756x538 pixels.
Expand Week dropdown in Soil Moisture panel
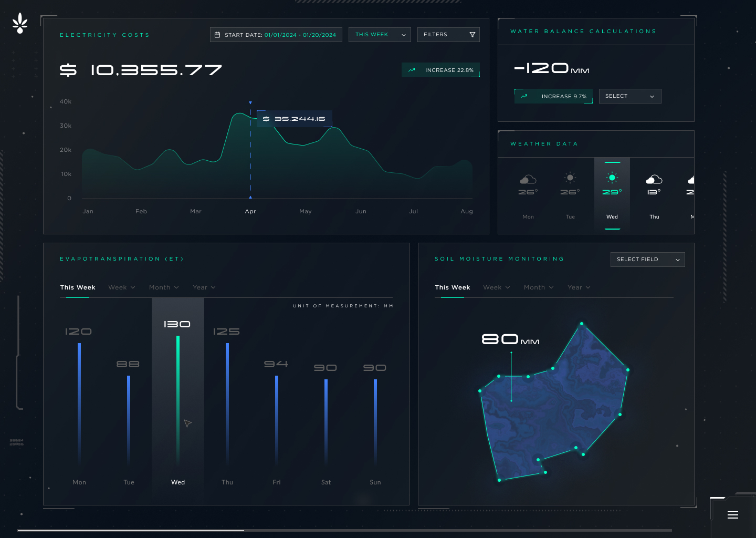[x=497, y=287]
